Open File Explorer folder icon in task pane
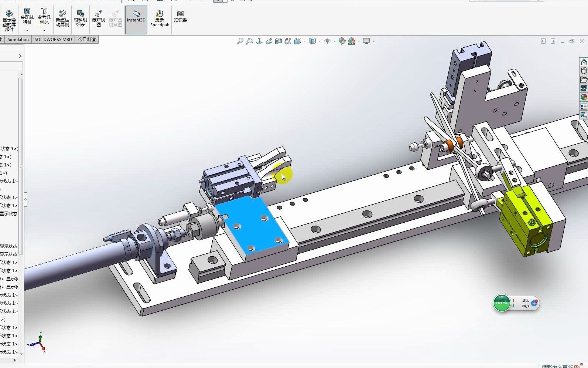 584,80
